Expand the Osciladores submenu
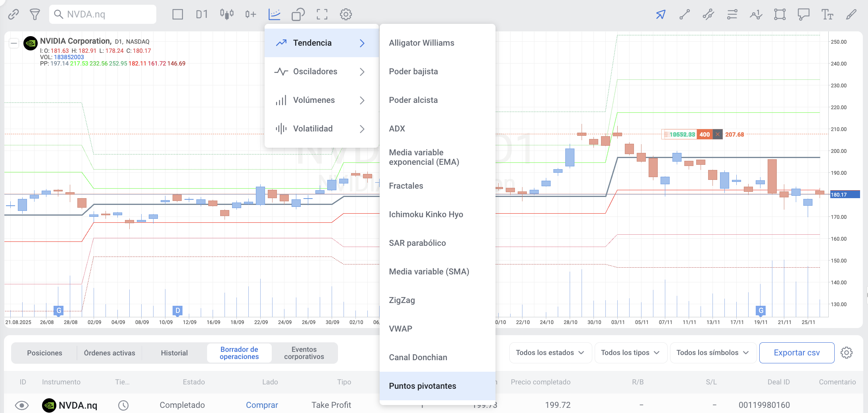The image size is (868, 413). (x=322, y=71)
